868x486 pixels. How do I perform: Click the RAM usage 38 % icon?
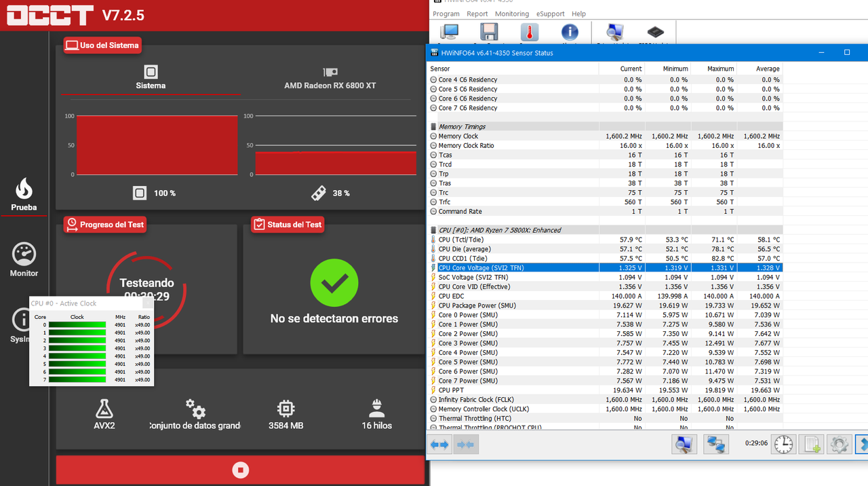(318, 193)
